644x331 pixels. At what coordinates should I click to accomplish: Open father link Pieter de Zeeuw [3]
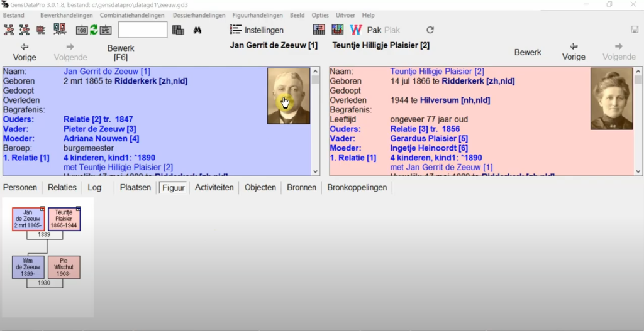click(100, 129)
